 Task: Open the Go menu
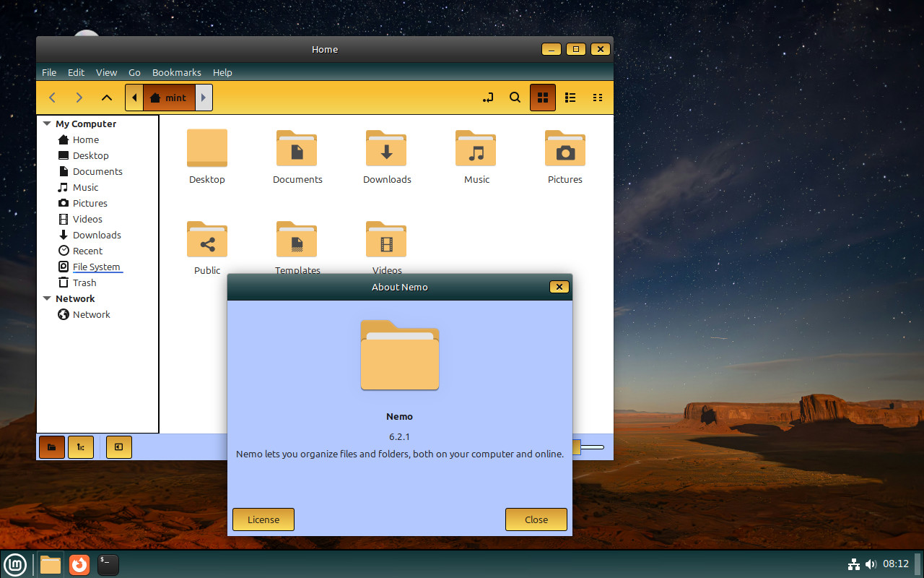coord(134,72)
